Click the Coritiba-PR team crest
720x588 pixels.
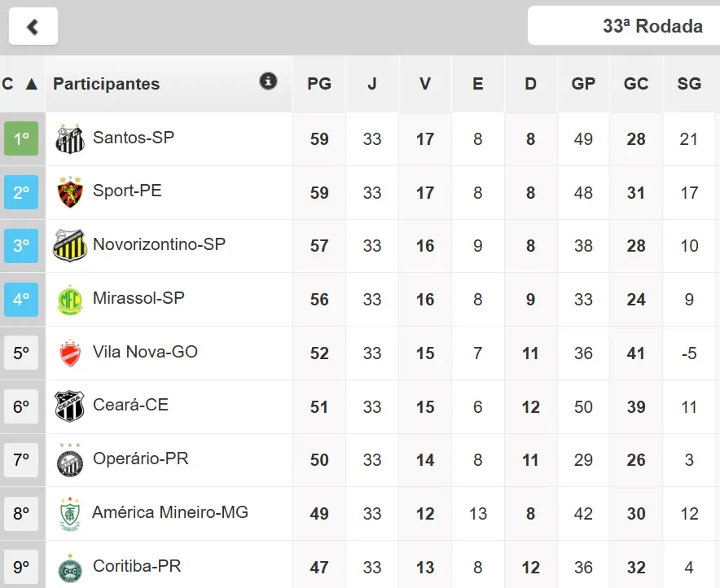pyautogui.click(x=70, y=568)
